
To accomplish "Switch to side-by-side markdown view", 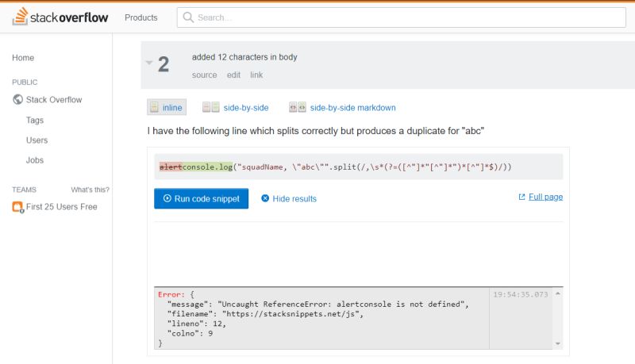I will 352,108.
